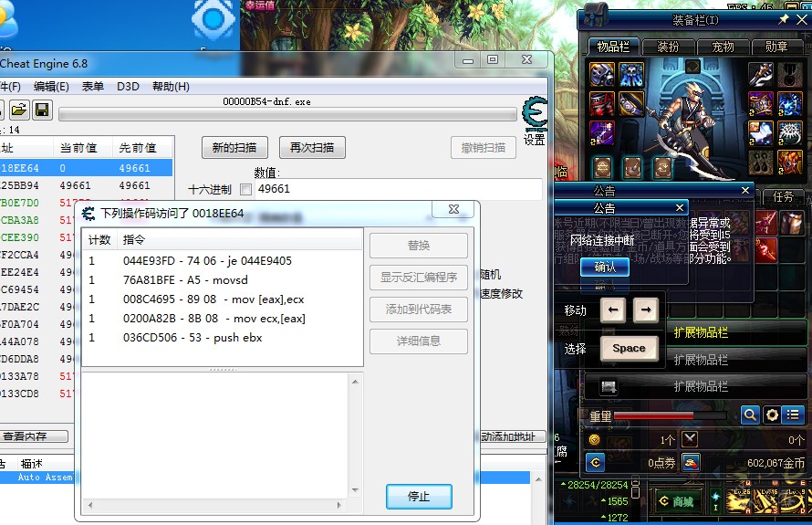The image size is (812, 525).
Task: Click the red armor equipment slot icon
Action: coord(602,104)
